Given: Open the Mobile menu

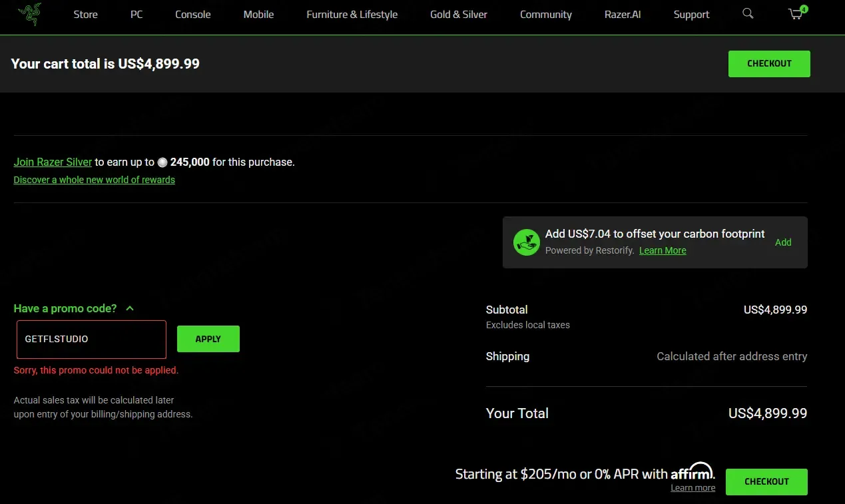Looking at the screenshot, I should pos(258,14).
